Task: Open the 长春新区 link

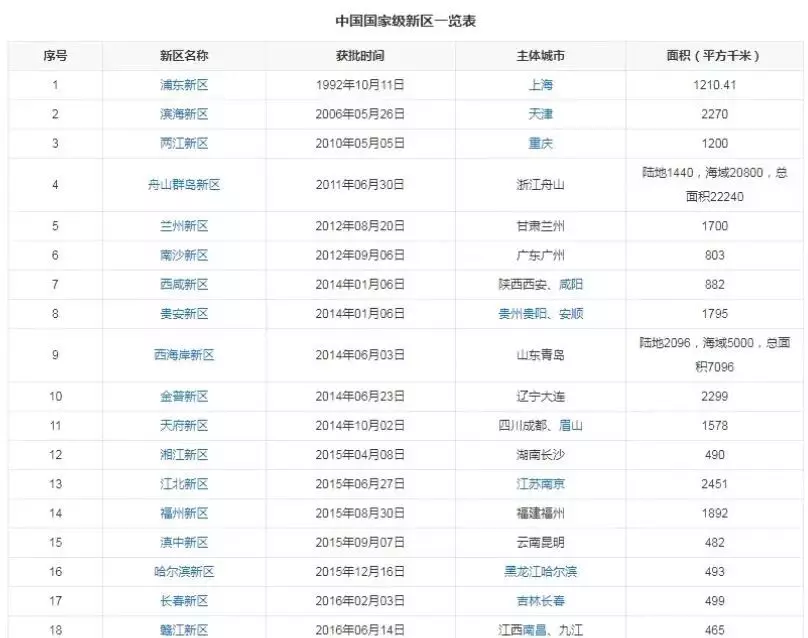Action: click(x=184, y=601)
